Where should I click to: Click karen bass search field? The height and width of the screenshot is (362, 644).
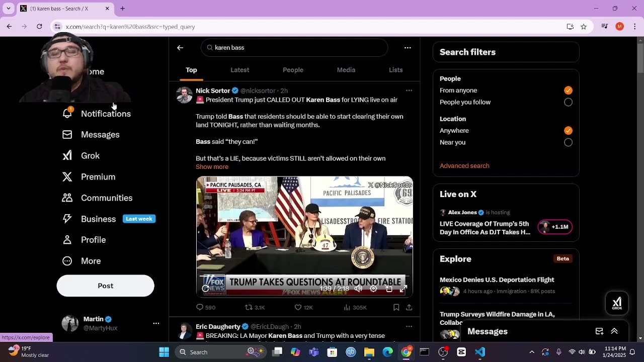pyautogui.click(x=294, y=48)
